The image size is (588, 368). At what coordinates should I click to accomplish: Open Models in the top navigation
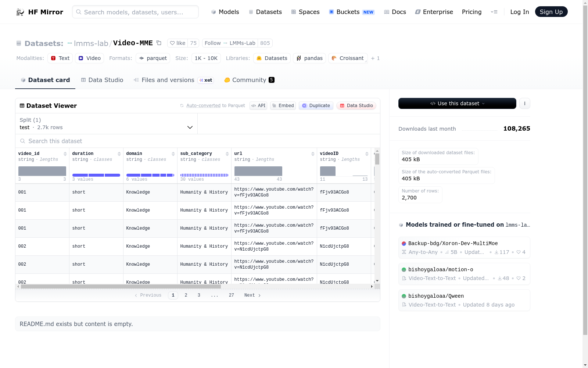(225, 12)
